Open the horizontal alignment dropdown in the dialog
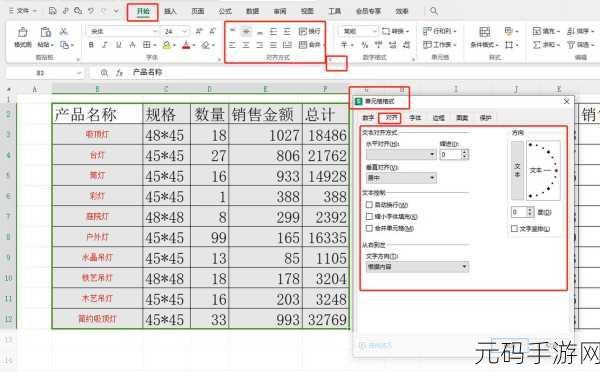 401,154
